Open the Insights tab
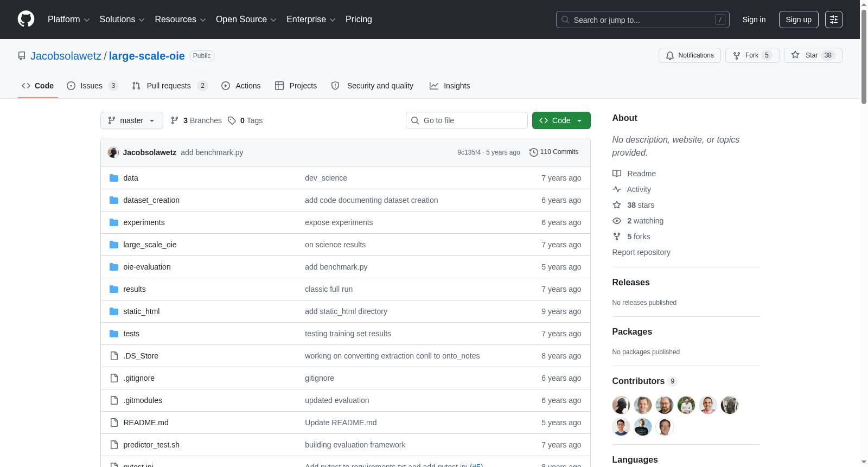This screenshot has width=868, height=467. (450, 86)
